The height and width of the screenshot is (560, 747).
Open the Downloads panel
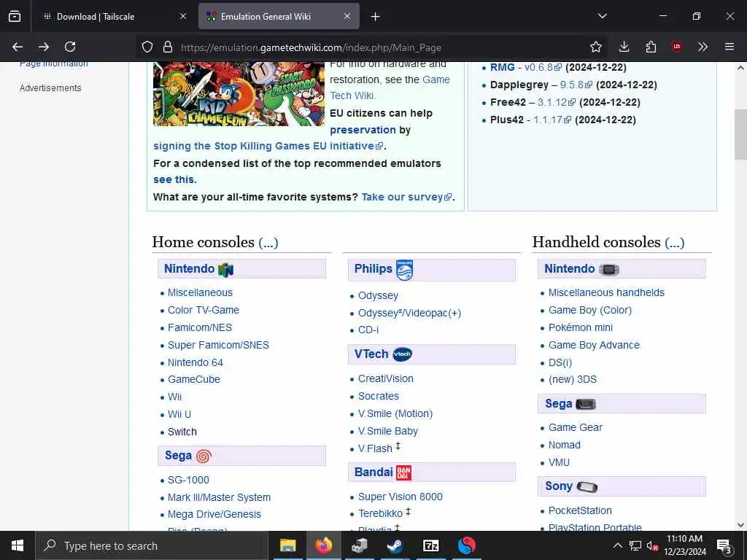tap(624, 47)
